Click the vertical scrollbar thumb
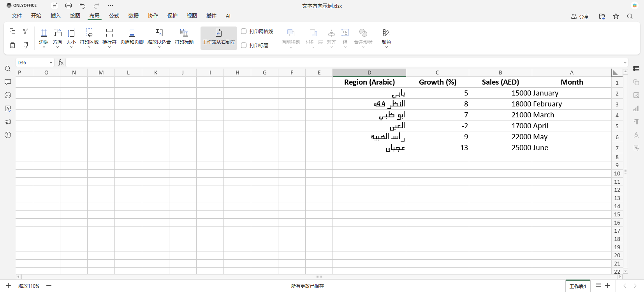This screenshot has height=292, width=644. click(x=626, y=171)
